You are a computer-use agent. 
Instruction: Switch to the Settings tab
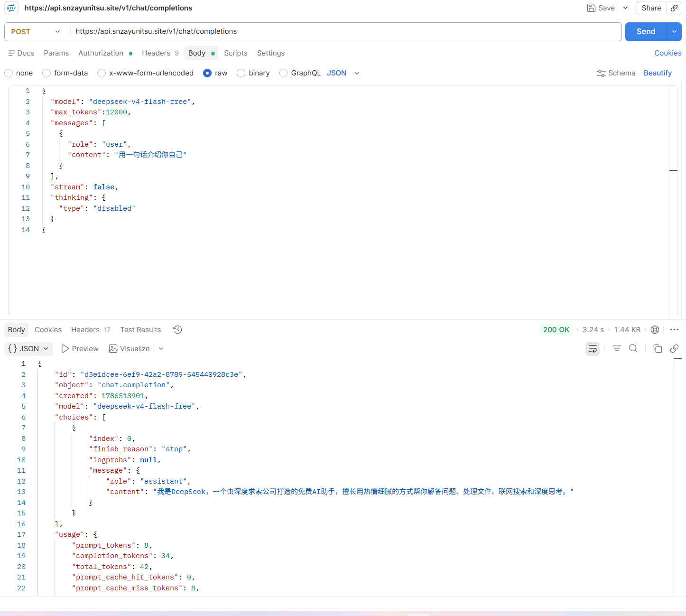[271, 53]
